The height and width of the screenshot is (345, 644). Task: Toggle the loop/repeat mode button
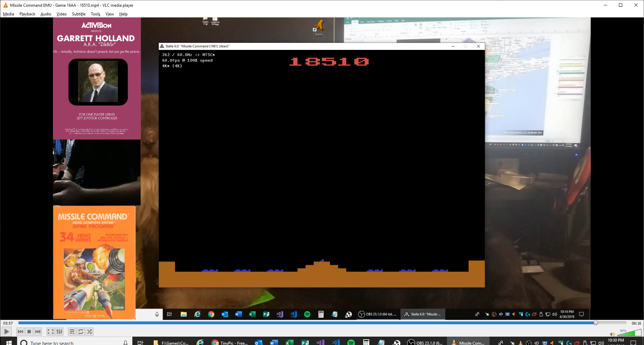[x=81, y=332]
